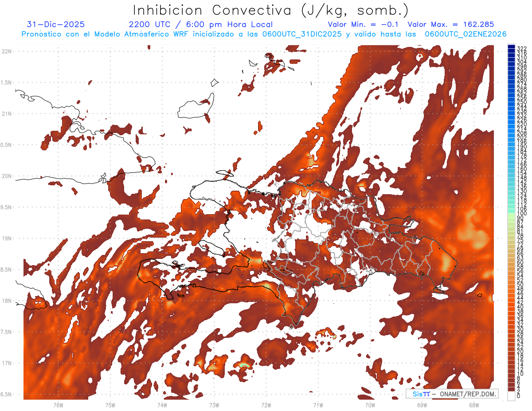Click the 72W longitude label

(266, 405)
